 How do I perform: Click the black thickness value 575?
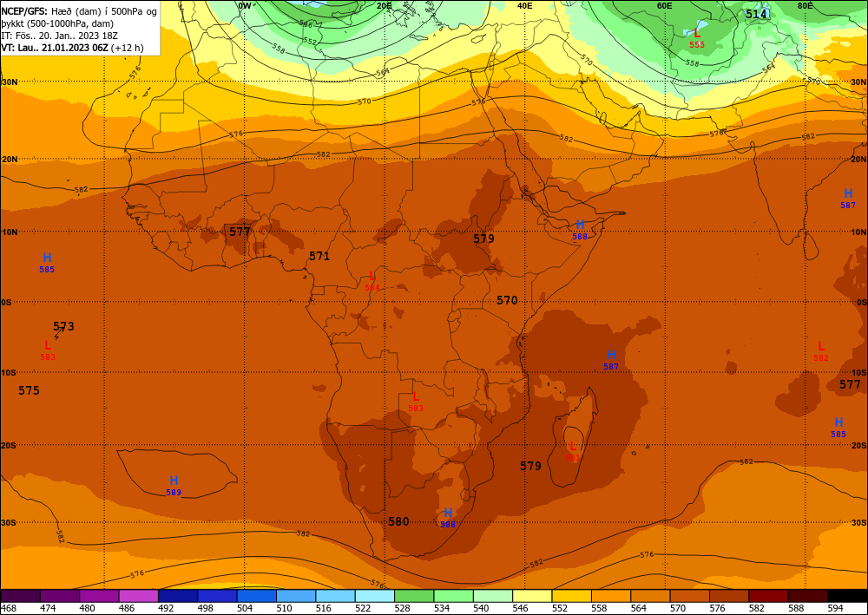pos(29,390)
